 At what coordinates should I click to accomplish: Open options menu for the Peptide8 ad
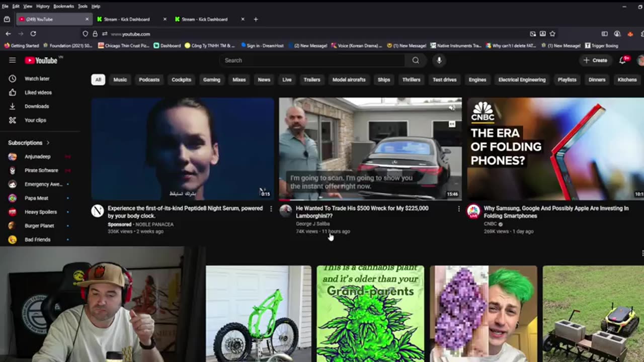(271, 209)
